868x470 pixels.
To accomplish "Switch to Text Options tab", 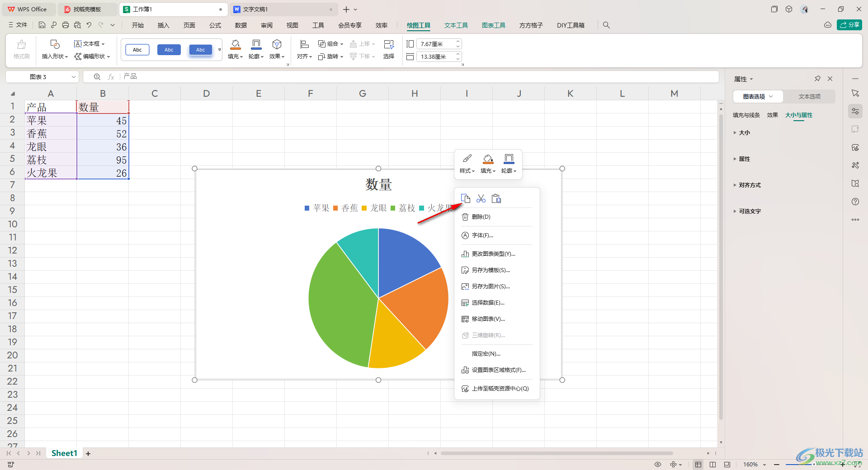I will point(809,96).
